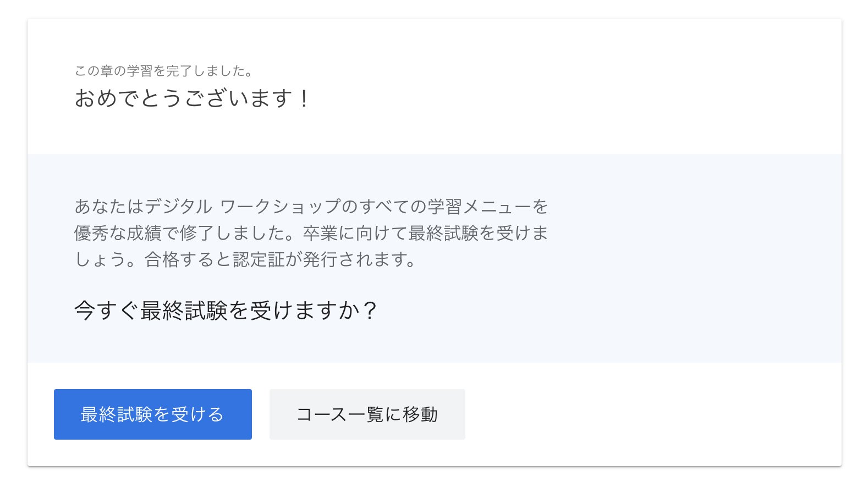The image size is (868, 488).
Task: Click the exclamation mark after おめでとうございます
Action: click(x=304, y=99)
